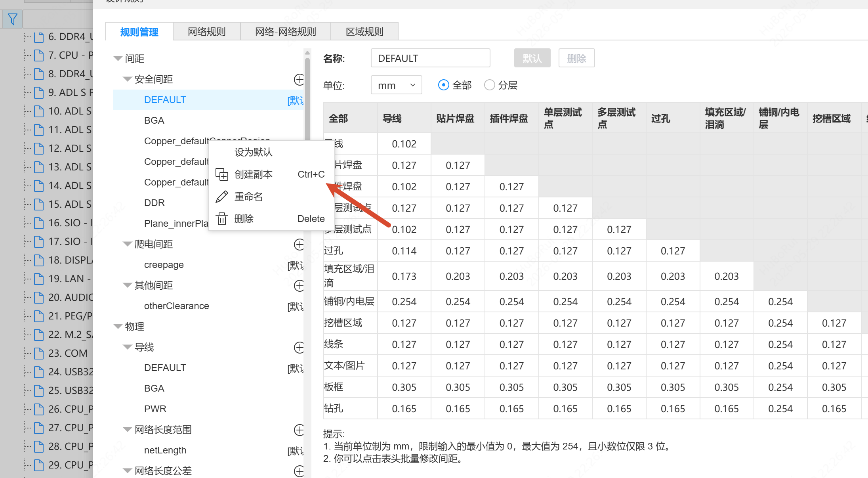868x478 pixels.
Task: Choose 设为默认 in context menu
Action: point(272,152)
